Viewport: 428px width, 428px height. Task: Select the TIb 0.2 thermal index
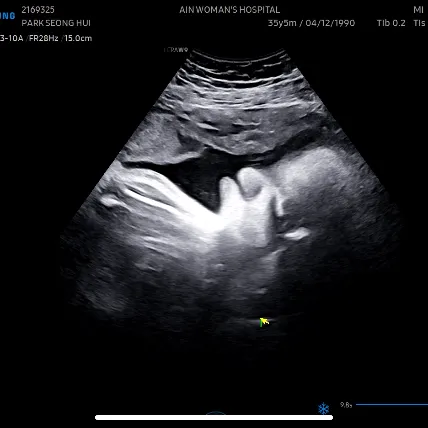(x=391, y=23)
